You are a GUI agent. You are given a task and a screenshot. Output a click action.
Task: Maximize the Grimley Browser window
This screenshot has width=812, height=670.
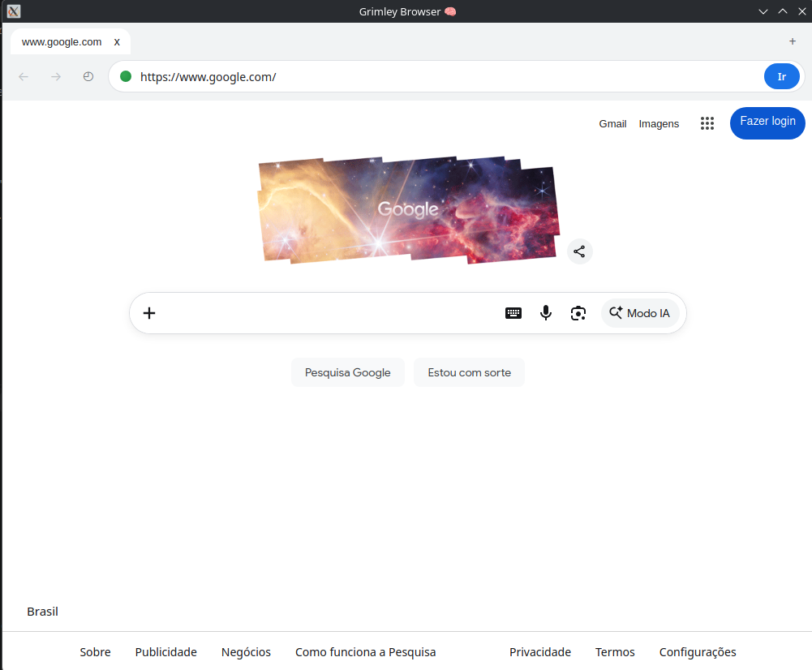coord(783,11)
